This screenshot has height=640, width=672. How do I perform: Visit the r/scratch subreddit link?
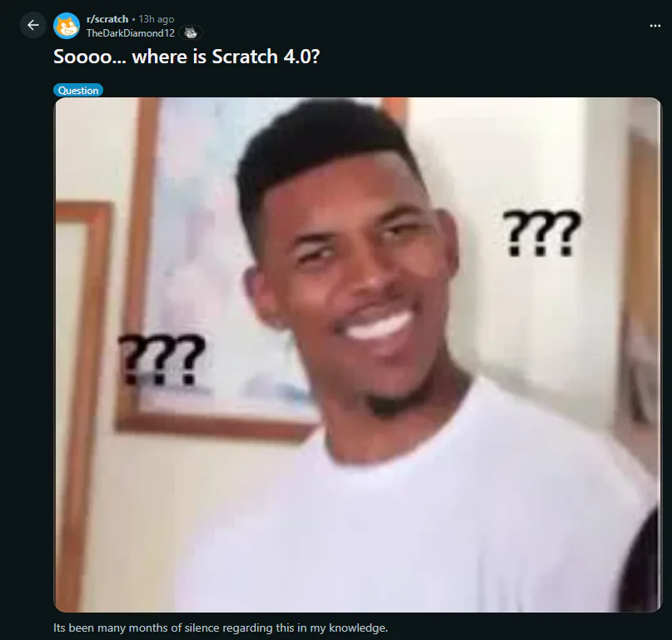107,19
